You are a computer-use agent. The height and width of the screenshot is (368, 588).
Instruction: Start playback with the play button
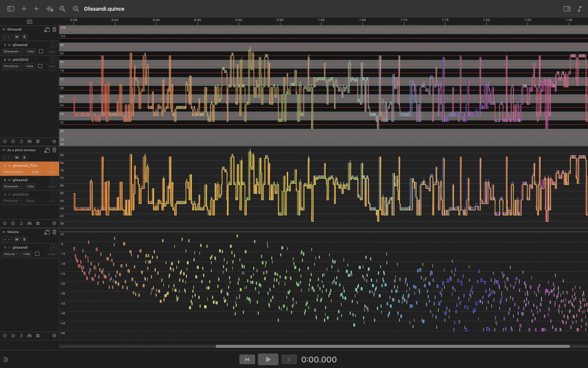(x=268, y=360)
